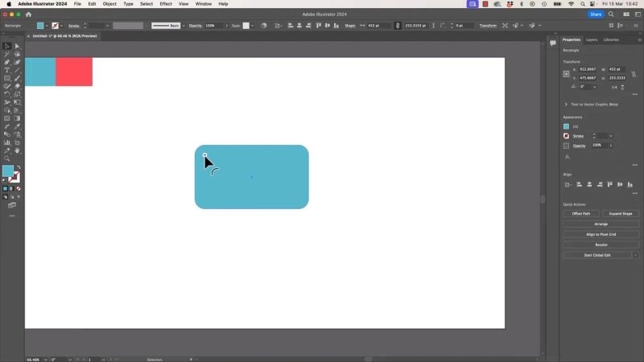Flip vertically in Transform section

click(622, 87)
